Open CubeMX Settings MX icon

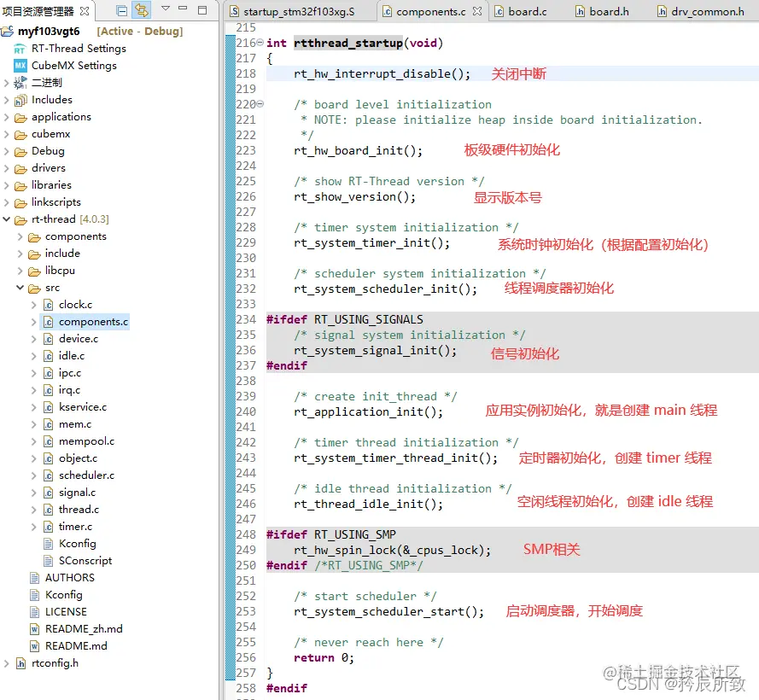click(20, 66)
